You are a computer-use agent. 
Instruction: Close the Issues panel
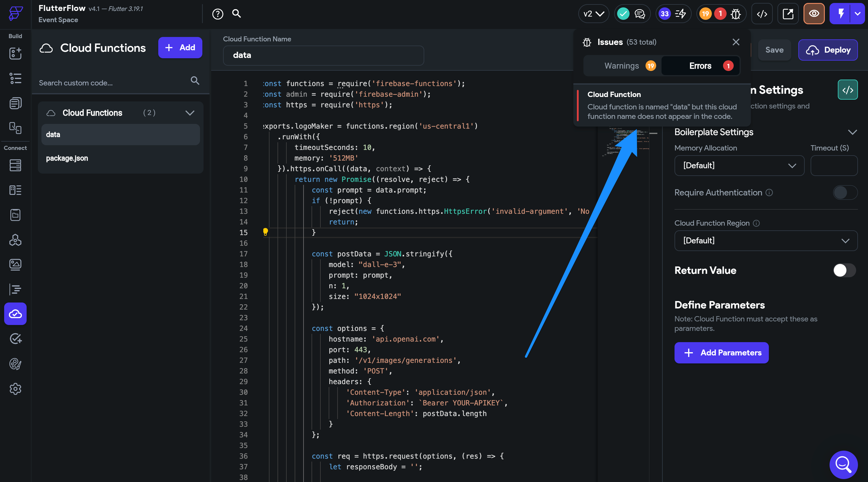tap(736, 42)
